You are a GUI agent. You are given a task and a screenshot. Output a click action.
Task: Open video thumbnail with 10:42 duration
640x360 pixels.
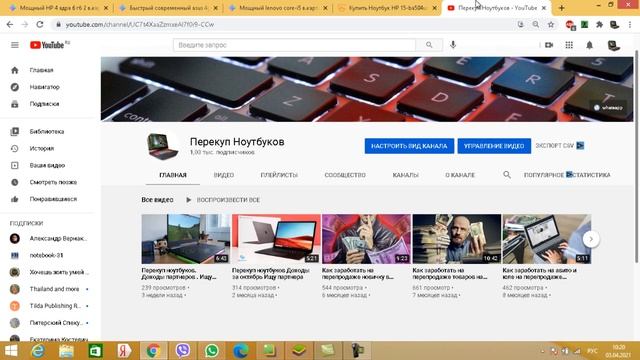457,239
